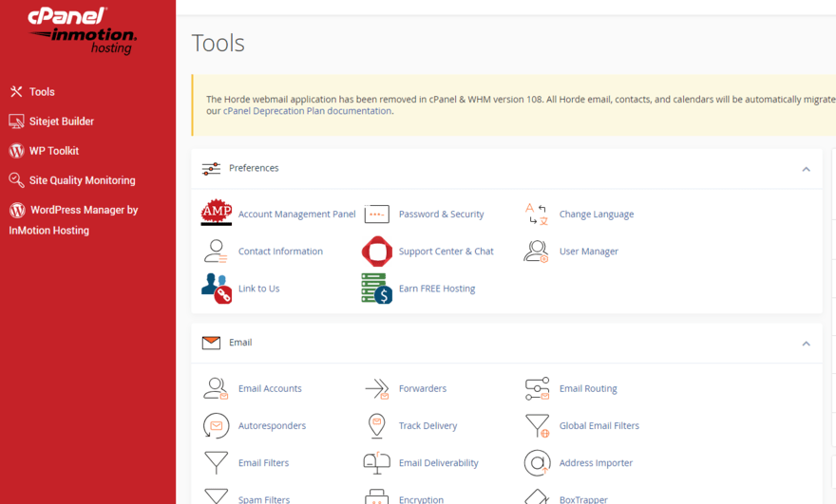Screen dimensions: 836x504
Task: Click the Support Center & Chat icon
Action: tap(377, 252)
